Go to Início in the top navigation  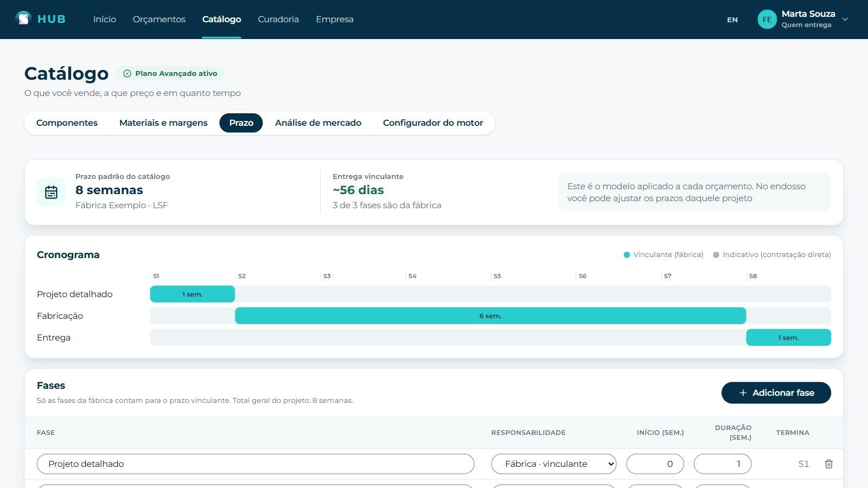[105, 20]
